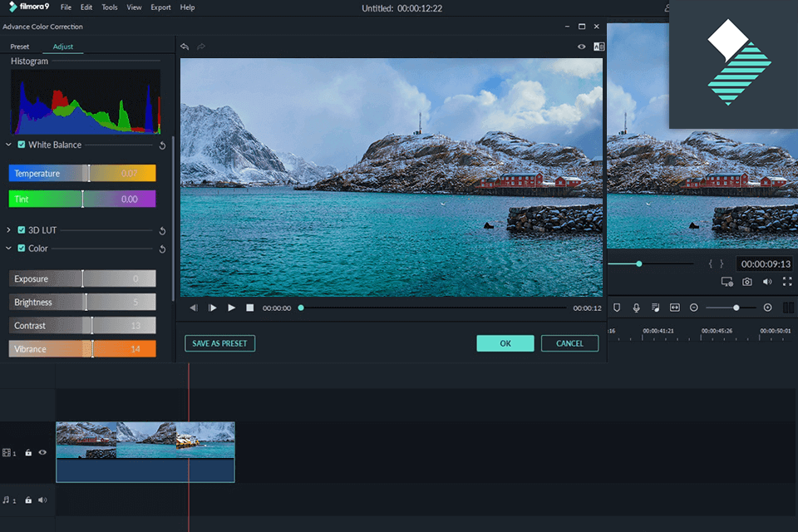The image size is (798, 532).
Task: Click the OK button to apply corrections
Action: [505, 342]
